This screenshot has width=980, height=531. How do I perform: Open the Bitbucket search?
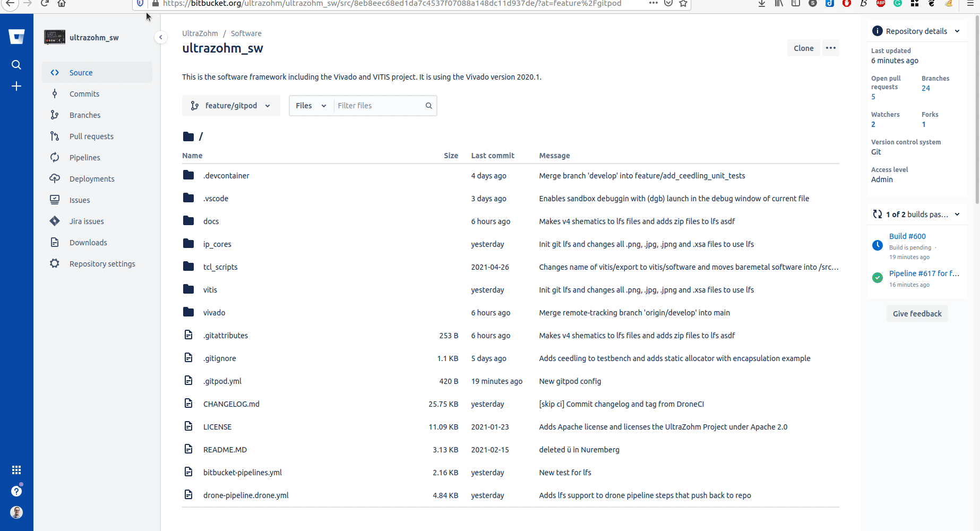pos(16,64)
